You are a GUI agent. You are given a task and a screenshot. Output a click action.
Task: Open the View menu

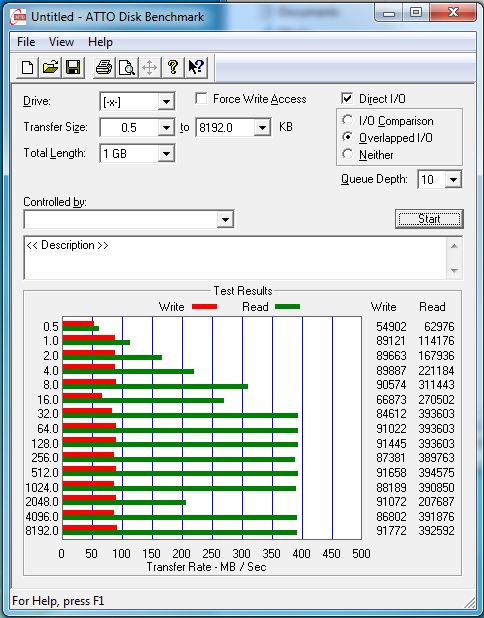61,42
